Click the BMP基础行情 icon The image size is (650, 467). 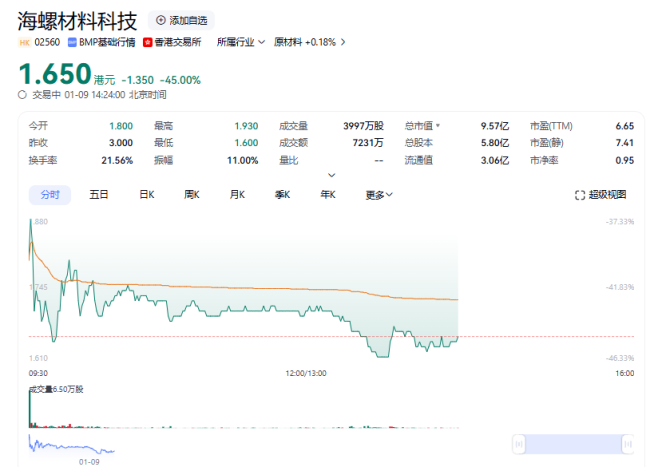click(72, 42)
